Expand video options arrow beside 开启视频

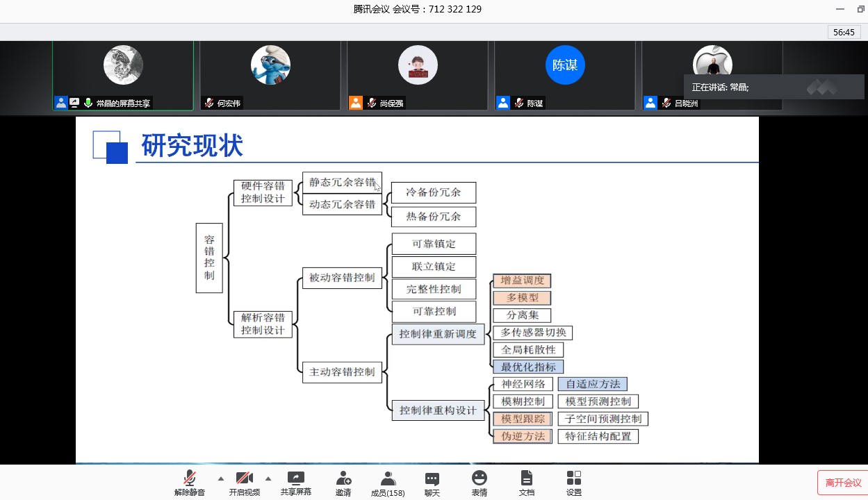click(x=268, y=478)
